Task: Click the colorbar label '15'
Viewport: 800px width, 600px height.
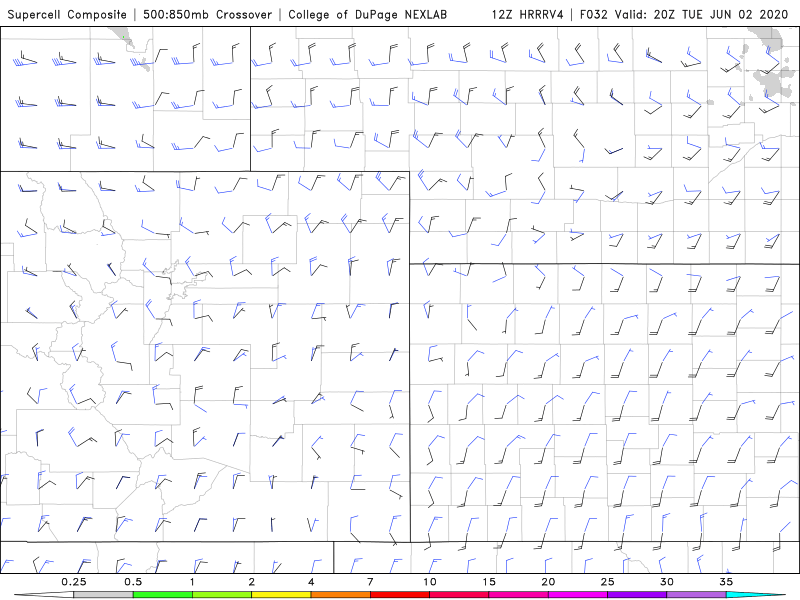Action: (x=489, y=582)
